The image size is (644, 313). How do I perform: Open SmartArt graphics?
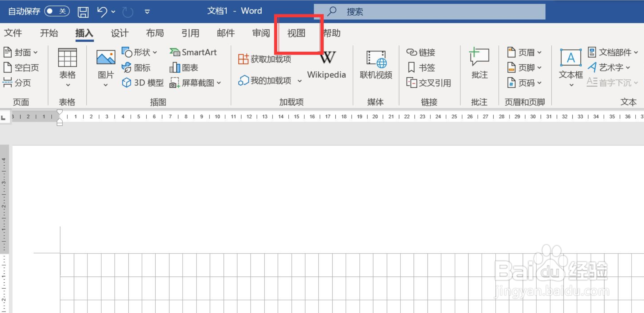coord(194,52)
